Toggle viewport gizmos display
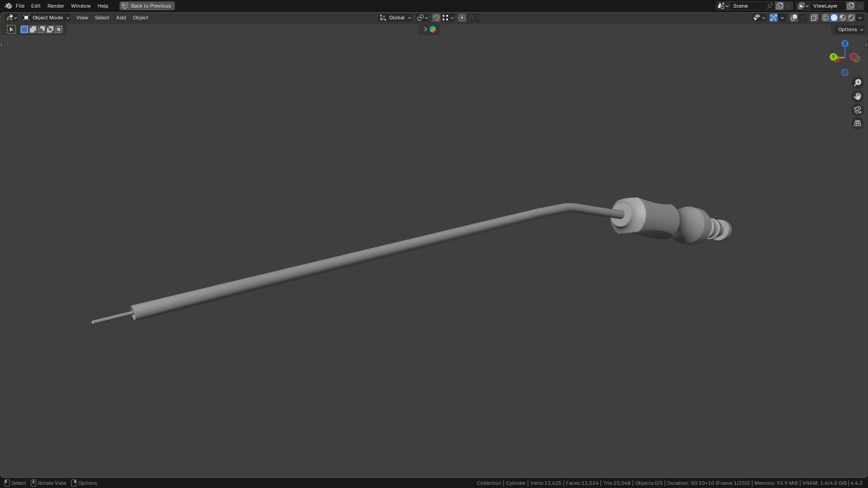 774,18
